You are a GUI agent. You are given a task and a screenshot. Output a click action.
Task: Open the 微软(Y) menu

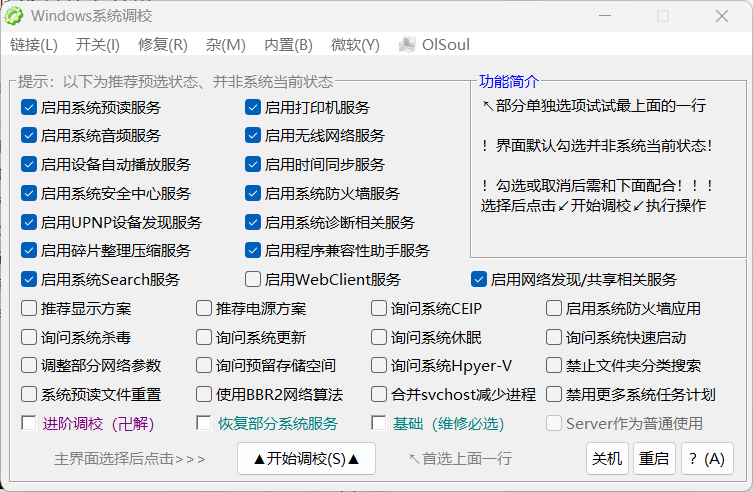coord(355,45)
